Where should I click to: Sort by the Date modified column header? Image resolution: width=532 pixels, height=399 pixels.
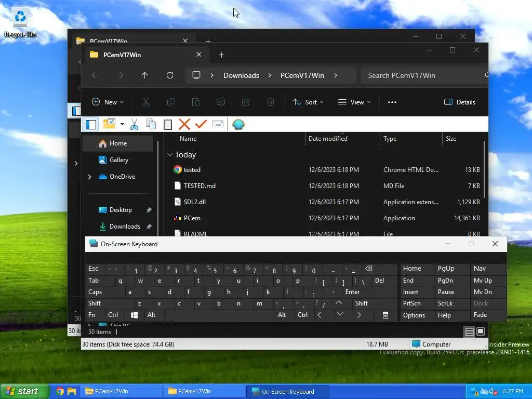point(342,138)
